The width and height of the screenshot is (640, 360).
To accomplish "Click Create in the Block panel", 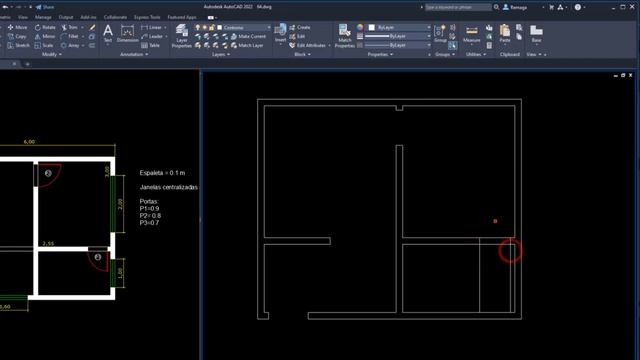I will pos(300,27).
